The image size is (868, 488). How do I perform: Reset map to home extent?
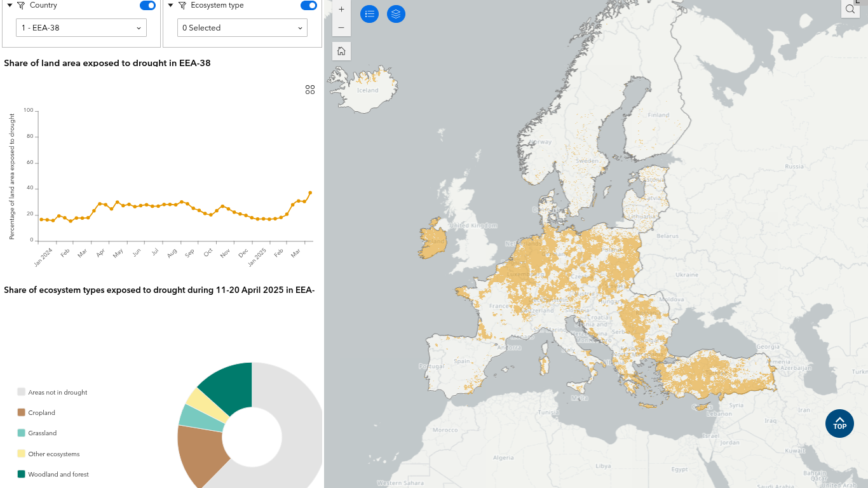(341, 51)
